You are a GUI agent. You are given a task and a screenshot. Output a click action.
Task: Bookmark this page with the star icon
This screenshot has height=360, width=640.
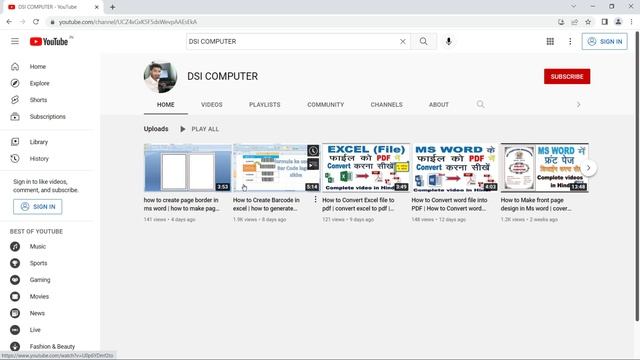point(588,22)
